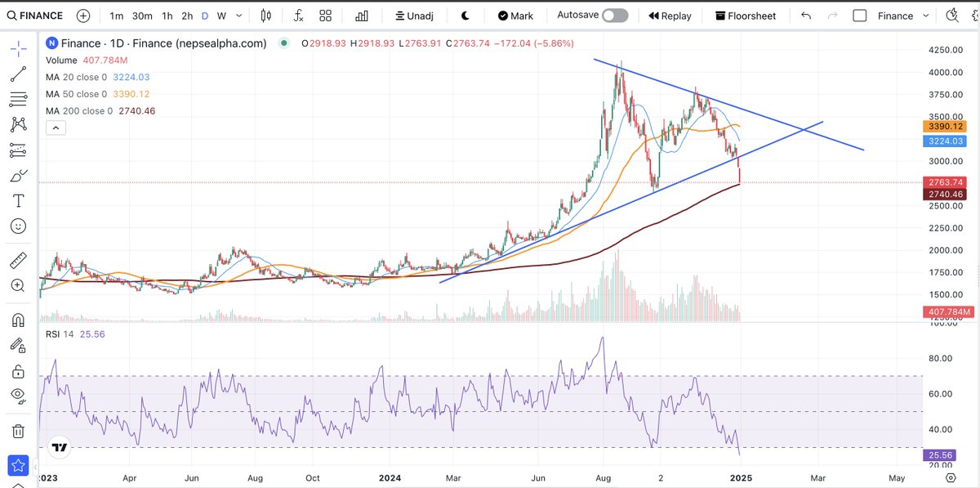
Task: Select the Text annotation tool
Action: coord(18,201)
